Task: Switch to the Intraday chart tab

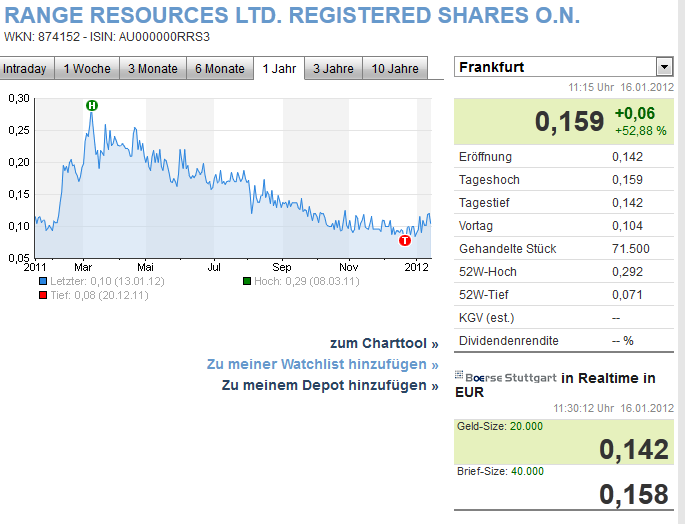Action: 26,69
